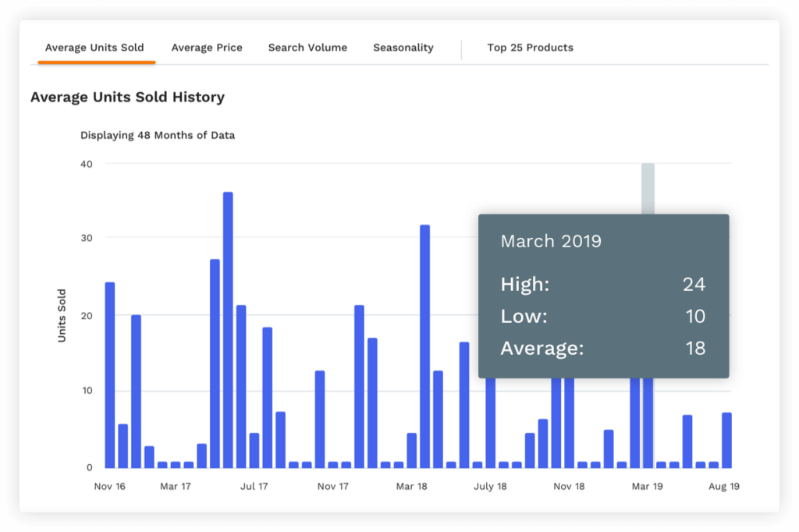Click the March 2019 tooltip title
799x532 pixels.
[551, 241]
